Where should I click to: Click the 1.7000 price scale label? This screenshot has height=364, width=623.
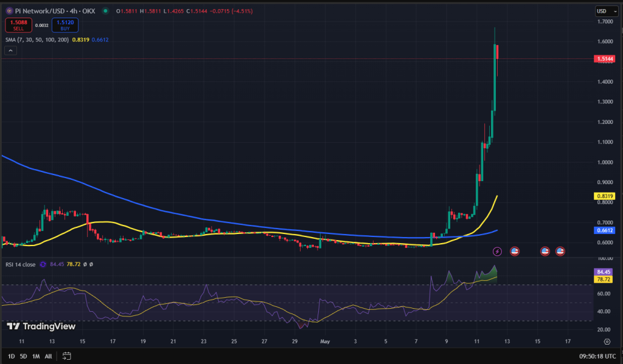[x=605, y=21]
